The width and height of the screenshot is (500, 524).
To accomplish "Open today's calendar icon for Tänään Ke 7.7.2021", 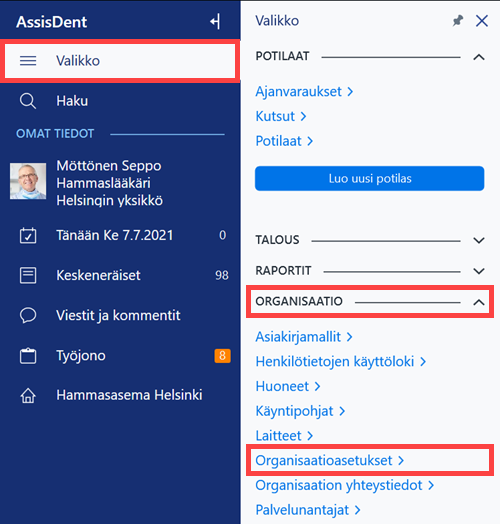I will pyautogui.click(x=28, y=235).
